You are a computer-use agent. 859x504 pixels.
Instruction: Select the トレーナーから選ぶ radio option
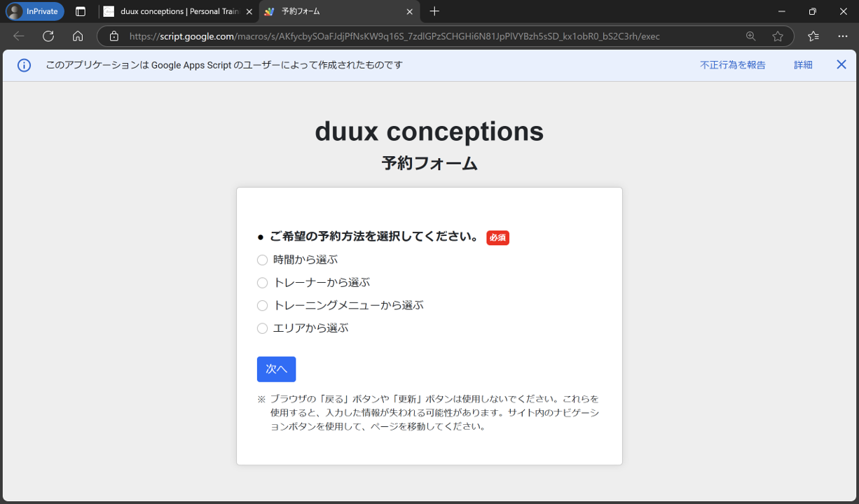click(x=263, y=283)
